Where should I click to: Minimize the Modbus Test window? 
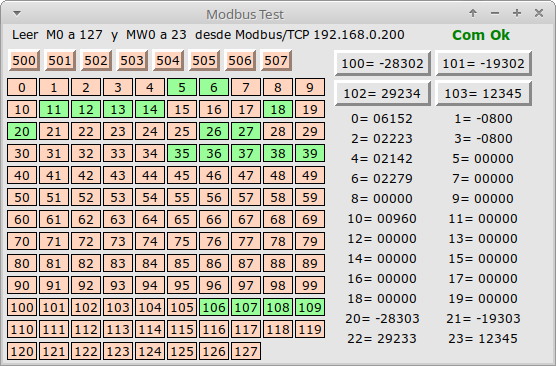[495, 13]
